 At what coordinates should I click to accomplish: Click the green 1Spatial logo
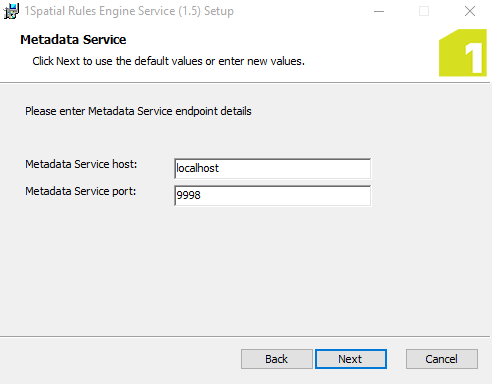tap(463, 53)
